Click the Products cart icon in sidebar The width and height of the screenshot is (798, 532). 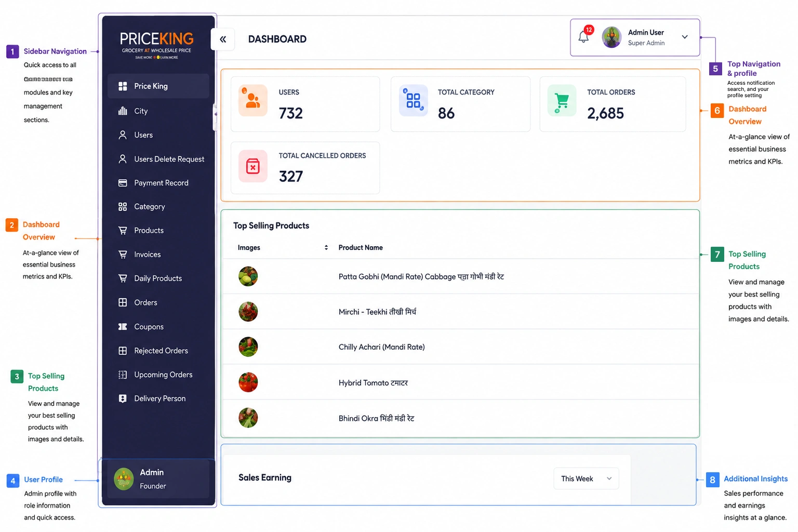(x=123, y=230)
